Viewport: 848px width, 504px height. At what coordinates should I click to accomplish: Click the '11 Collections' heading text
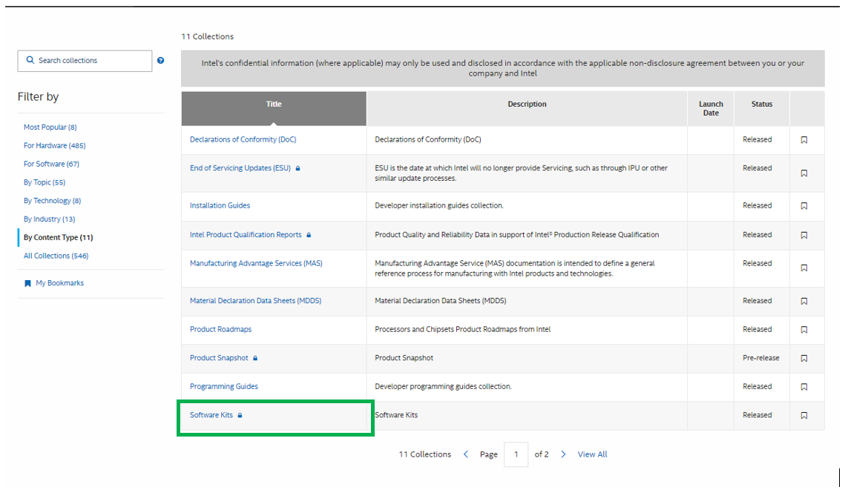[x=207, y=36]
